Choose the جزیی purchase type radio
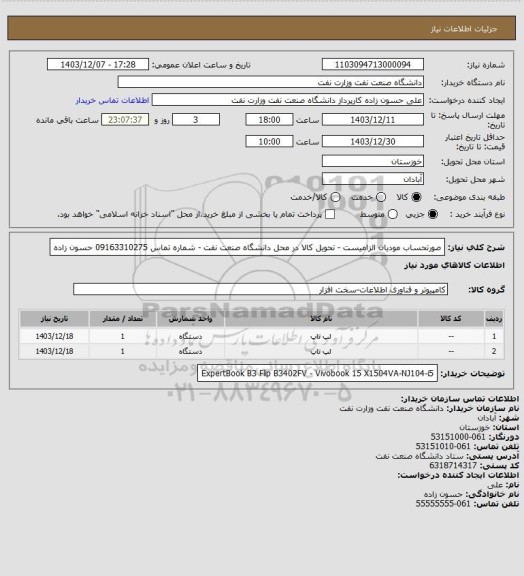 (x=433, y=214)
